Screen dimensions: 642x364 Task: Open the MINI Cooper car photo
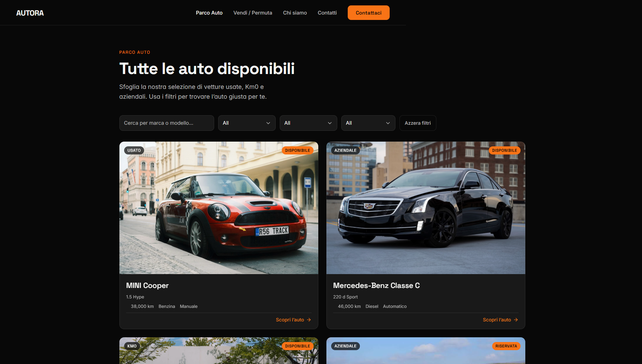(219, 208)
